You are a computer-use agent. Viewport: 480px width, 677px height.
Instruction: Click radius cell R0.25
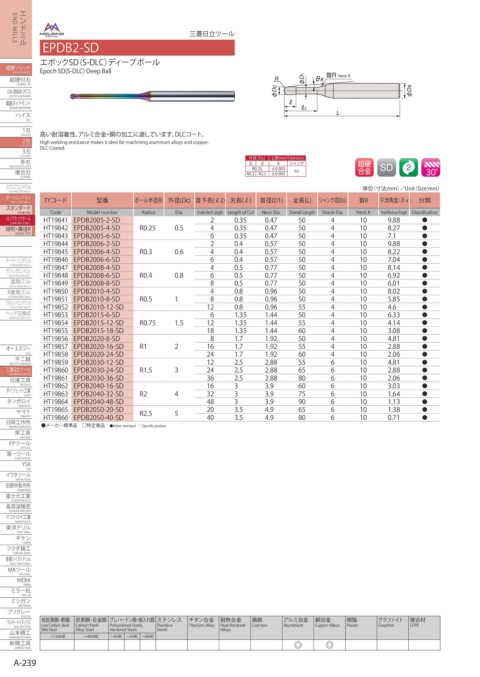coord(148,228)
